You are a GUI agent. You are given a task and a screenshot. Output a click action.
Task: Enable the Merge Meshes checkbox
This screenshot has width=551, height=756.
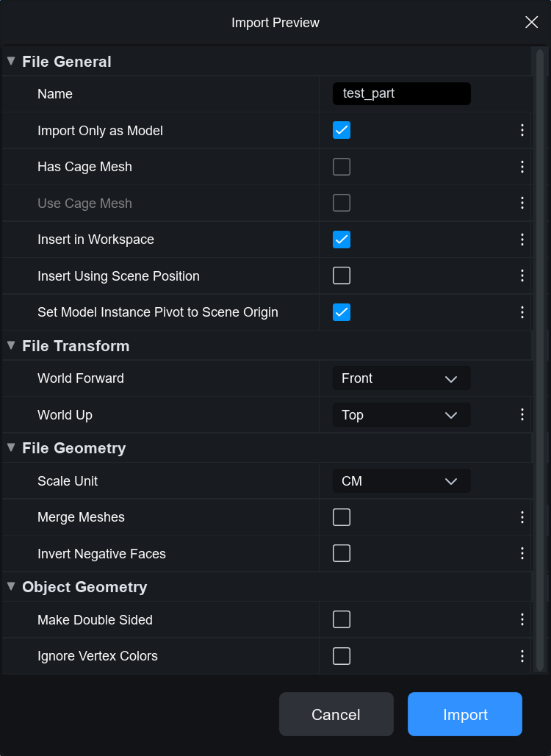click(342, 517)
